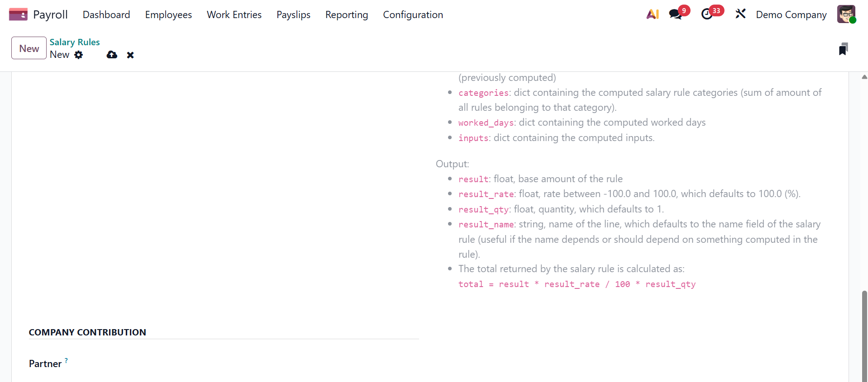Save record with cloud upload icon
Screen dimensions: 868x382
pyautogui.click(x=112, y=55)
